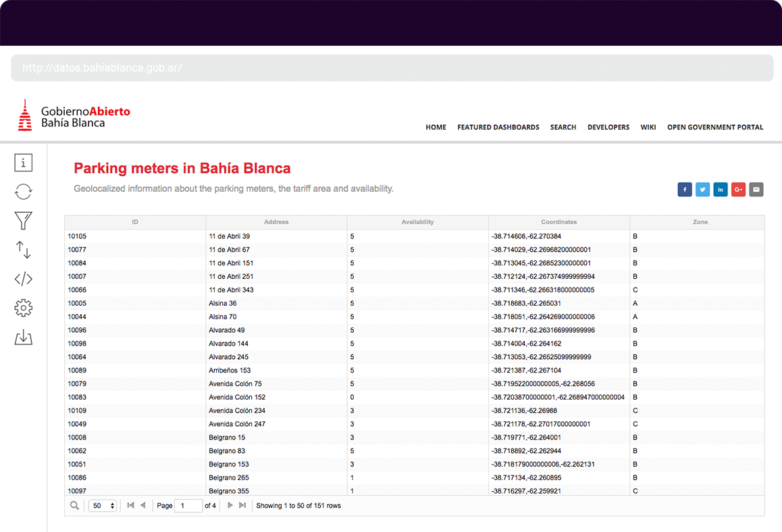Change rows per page from 50
Viewport: 782px width, 532px height.
tap(102, 505)
